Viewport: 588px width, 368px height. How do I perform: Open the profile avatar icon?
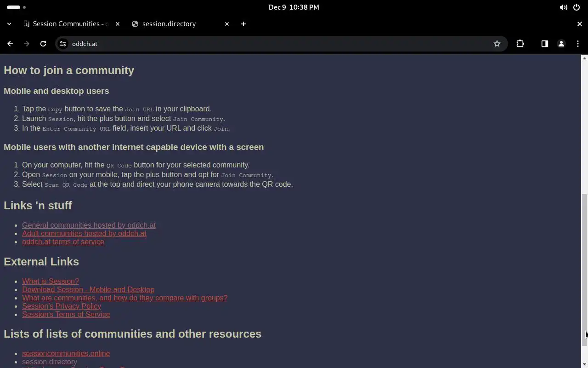(x=561, y=44)
